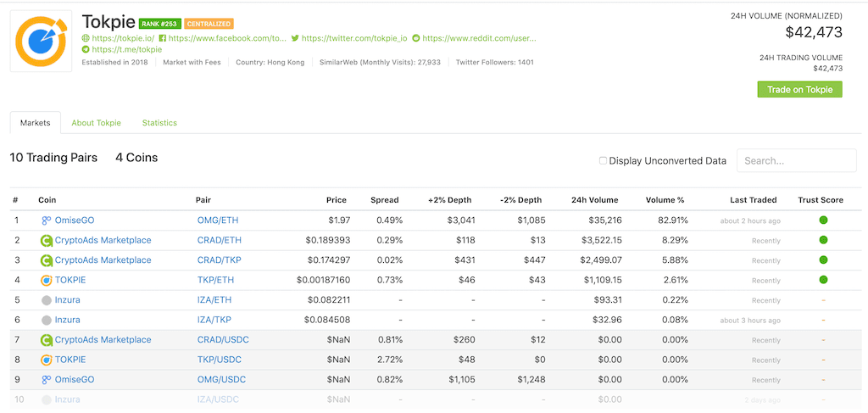Sort by the Price column header

pyautogui.click(x=336, y=200)
